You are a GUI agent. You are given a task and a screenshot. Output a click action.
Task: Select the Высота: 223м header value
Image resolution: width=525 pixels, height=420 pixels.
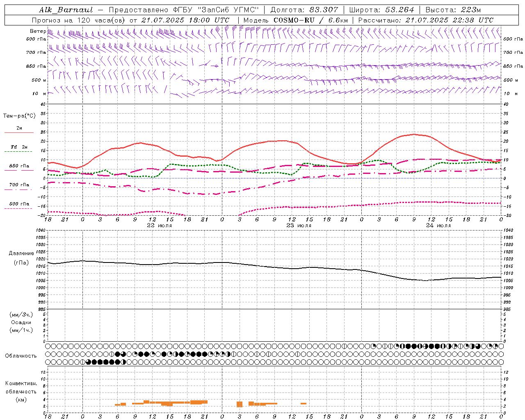453,10
